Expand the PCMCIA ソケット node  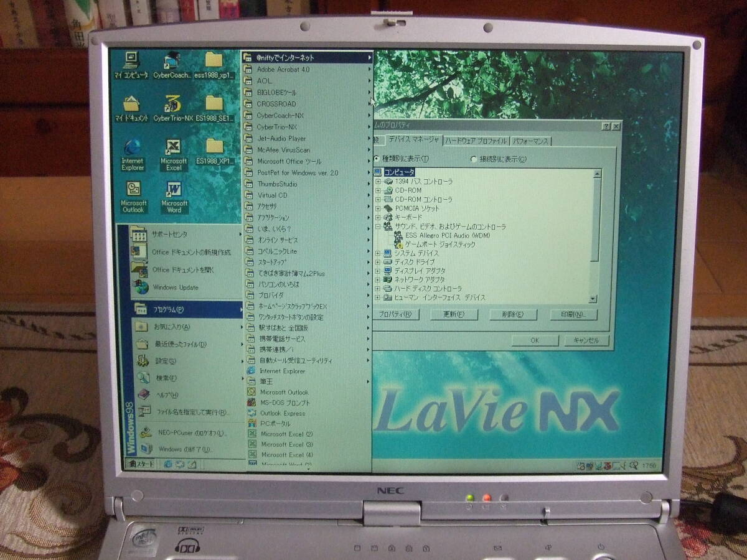378,208
